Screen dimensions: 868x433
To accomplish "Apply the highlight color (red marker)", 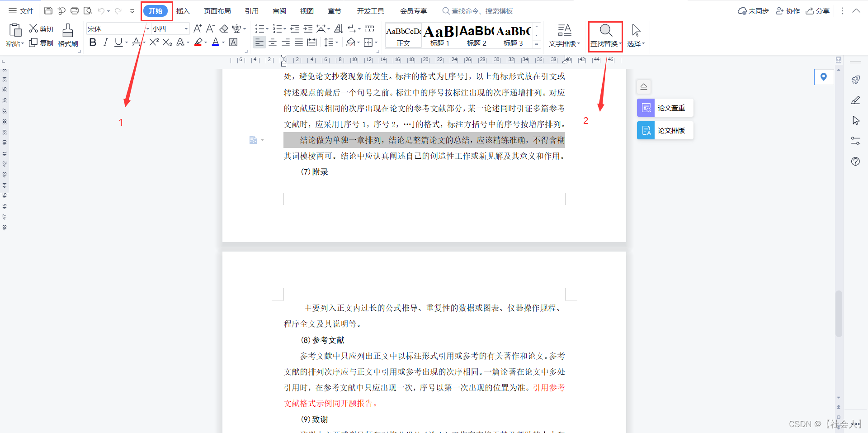I will click(x=198, y=42).
